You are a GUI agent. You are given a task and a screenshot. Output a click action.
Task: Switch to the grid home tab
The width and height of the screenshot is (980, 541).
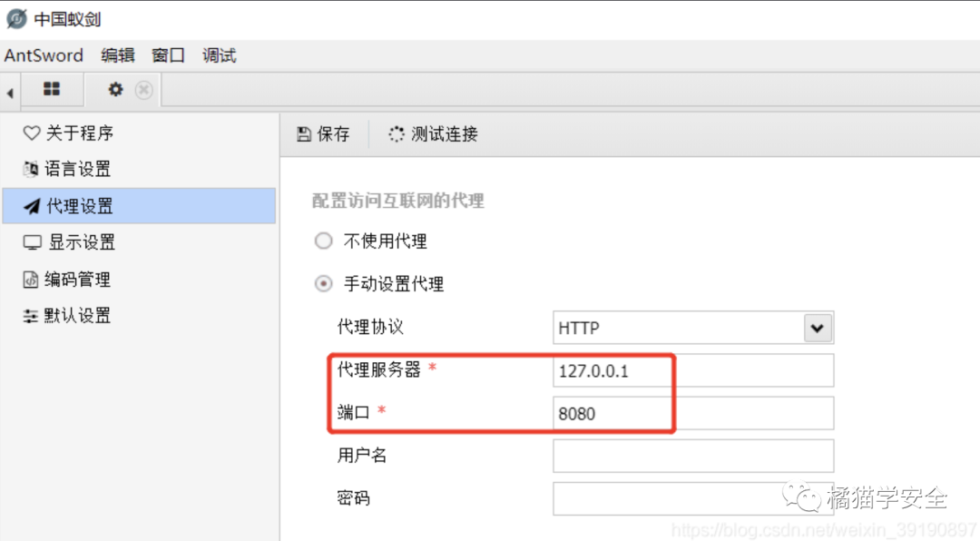52,90
